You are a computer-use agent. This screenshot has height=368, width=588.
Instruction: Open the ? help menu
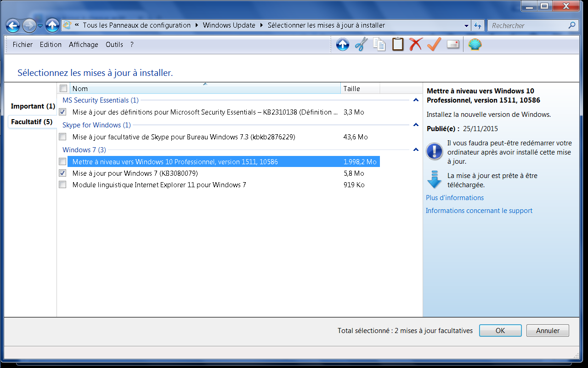point(132,45)
